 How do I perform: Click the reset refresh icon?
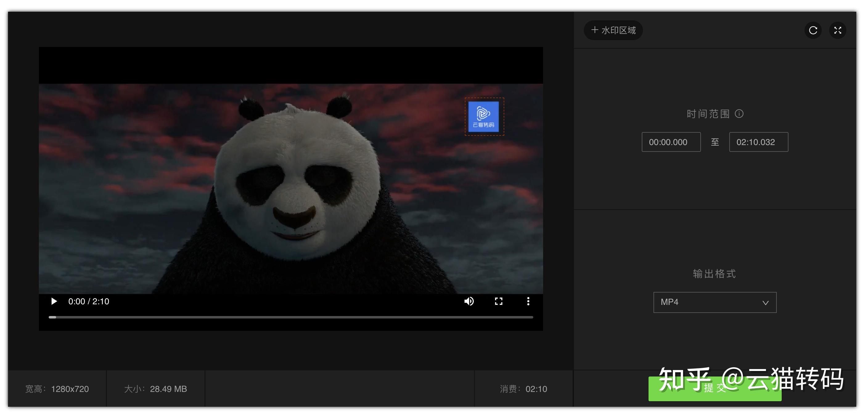(813, 30)
